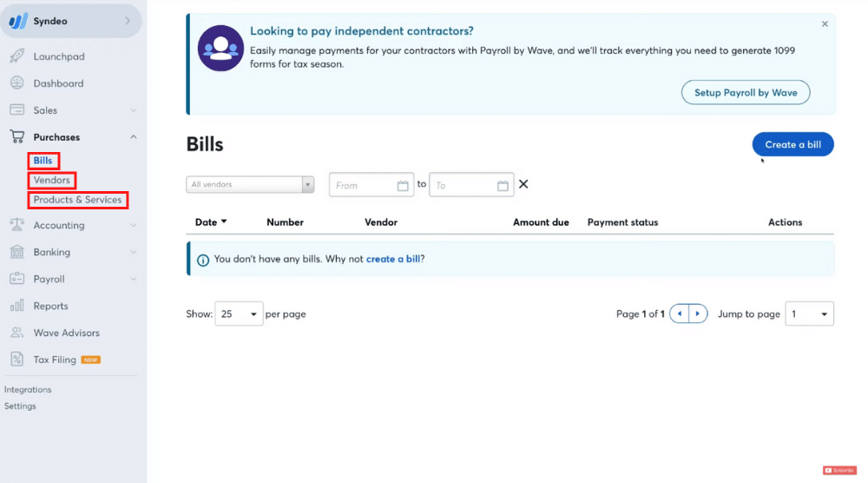Image resolution: width=868 pixels, height=483 pixels.
Task: Expand the Banking menu chevron
Action: point(134,252)
